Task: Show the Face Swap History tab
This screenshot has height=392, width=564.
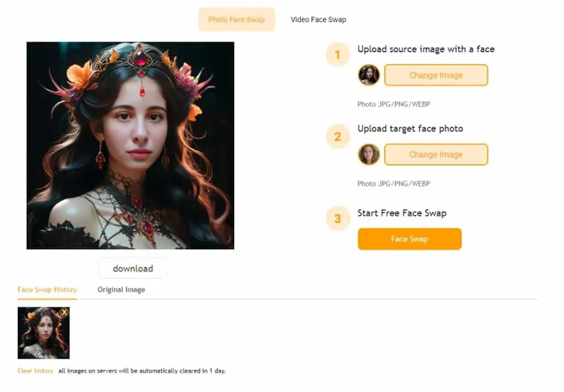Action: 47,290
